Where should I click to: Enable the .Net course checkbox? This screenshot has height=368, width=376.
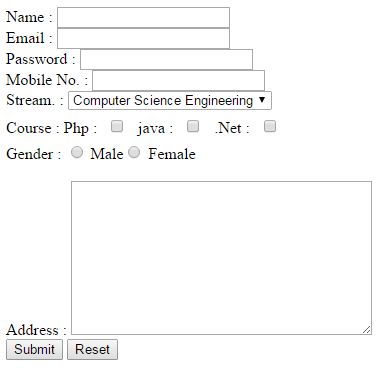click(270, 126)
